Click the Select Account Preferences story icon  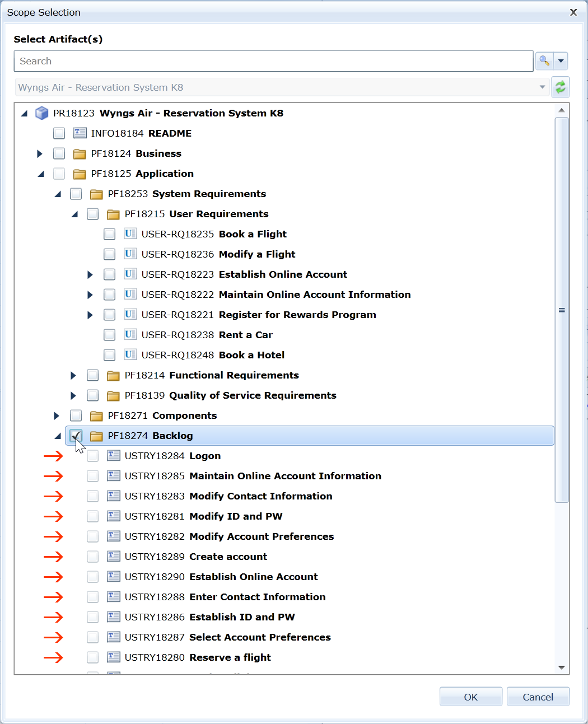[x=114, y=637]
